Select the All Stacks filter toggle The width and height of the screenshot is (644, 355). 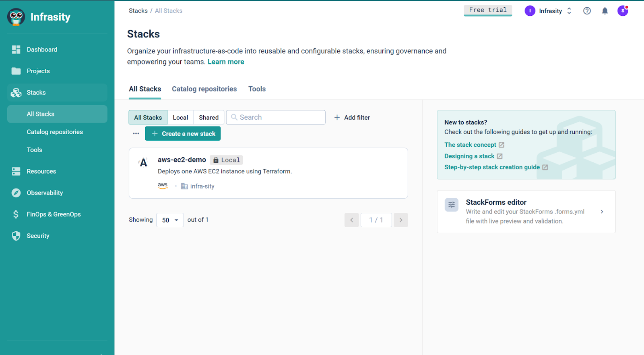(148, 118)
